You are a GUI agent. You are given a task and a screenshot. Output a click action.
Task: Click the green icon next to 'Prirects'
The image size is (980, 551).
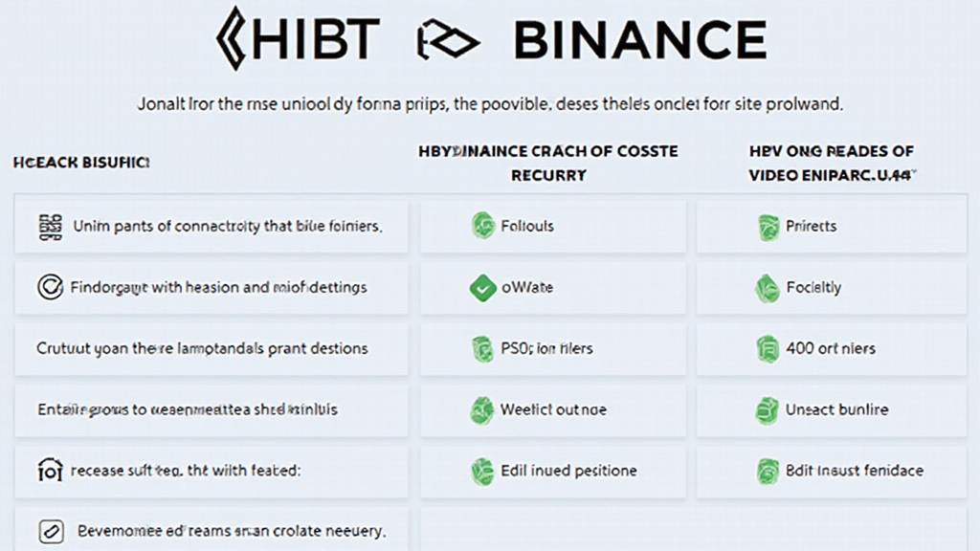click(768, 227)
